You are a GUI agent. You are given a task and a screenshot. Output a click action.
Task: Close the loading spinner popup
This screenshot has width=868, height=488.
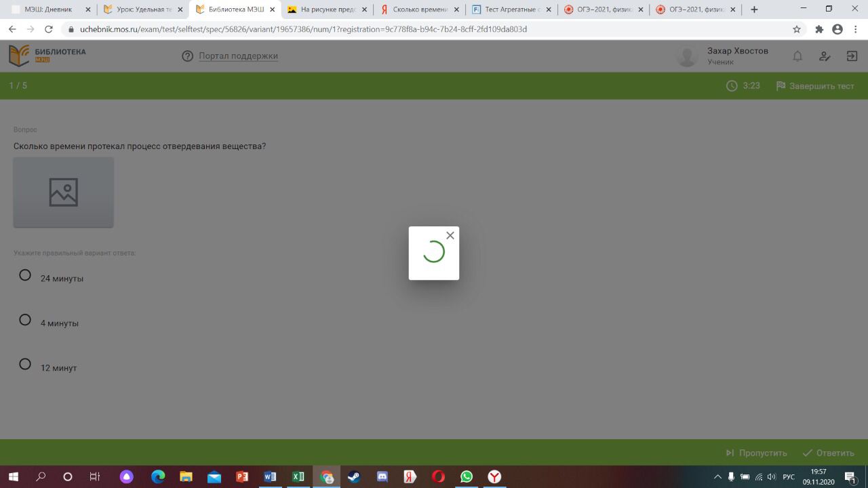[x=450, y=235]
